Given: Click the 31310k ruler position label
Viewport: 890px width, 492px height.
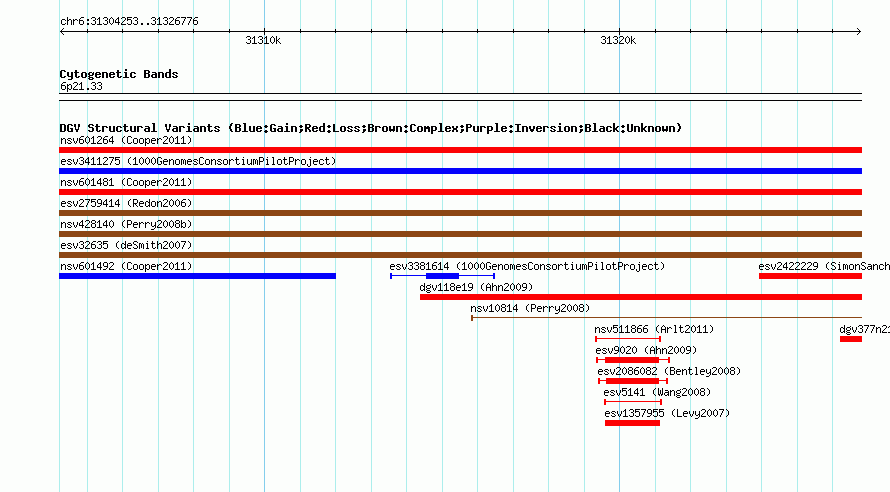Looking at the screenshot, I should click(263, 40).
